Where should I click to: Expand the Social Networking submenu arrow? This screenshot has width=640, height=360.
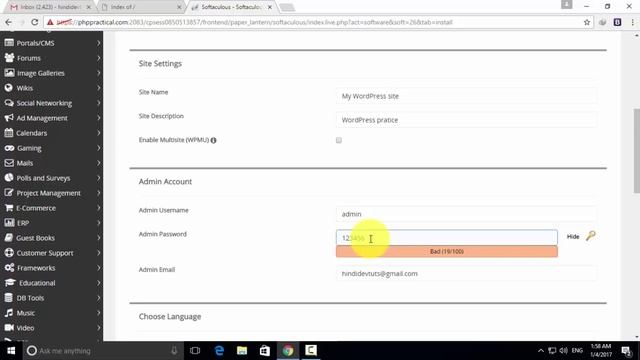98,103
